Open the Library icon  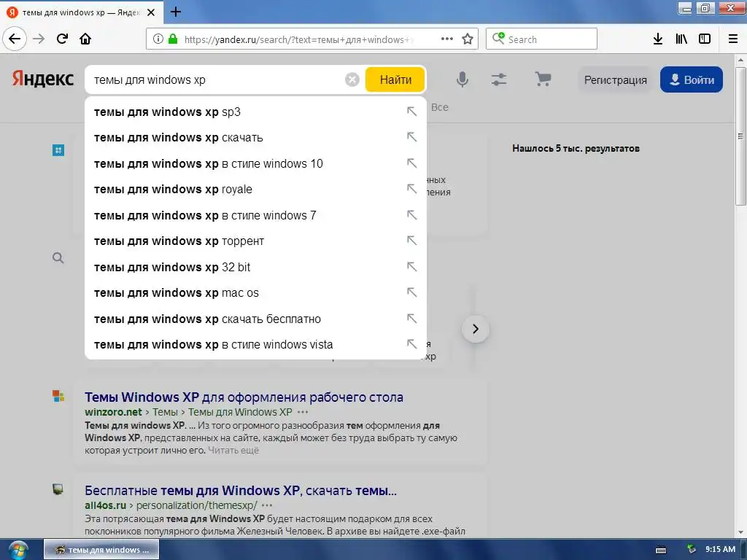[x=681, y=39]
